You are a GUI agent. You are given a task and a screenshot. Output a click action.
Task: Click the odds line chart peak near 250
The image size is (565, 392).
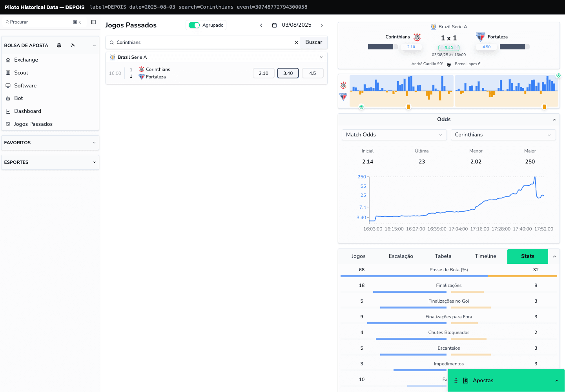pos(535,178)
